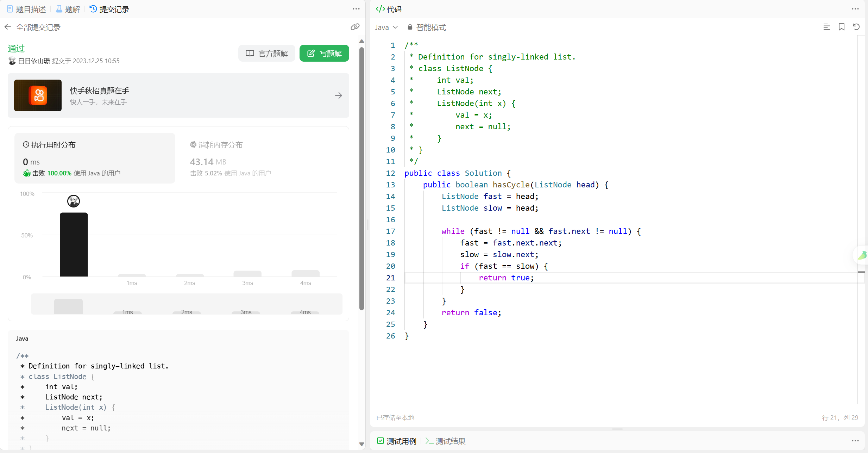The width and height of the screenshot is (868, 453).
Task: Copy submission link via chain icon
Action: (x=355, y=27)
